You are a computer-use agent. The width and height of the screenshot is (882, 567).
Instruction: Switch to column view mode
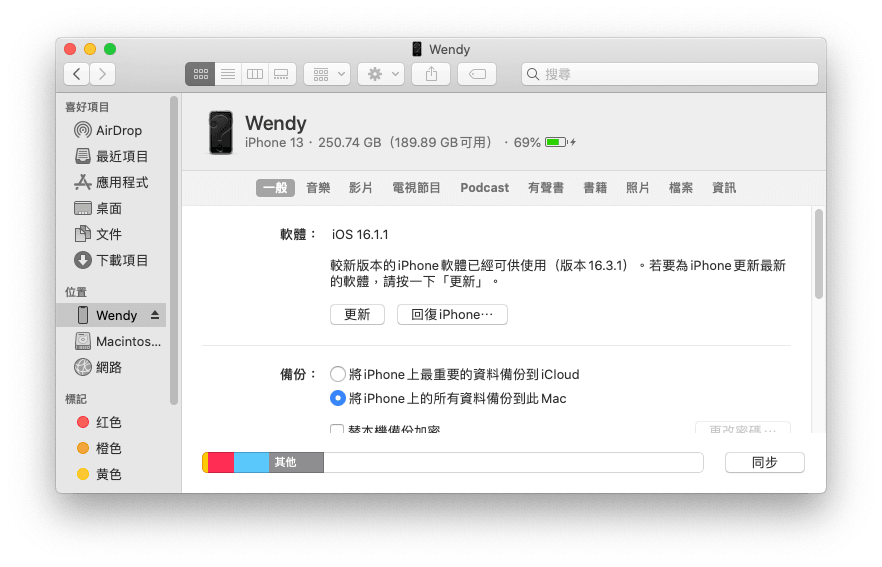coord(255,74)
